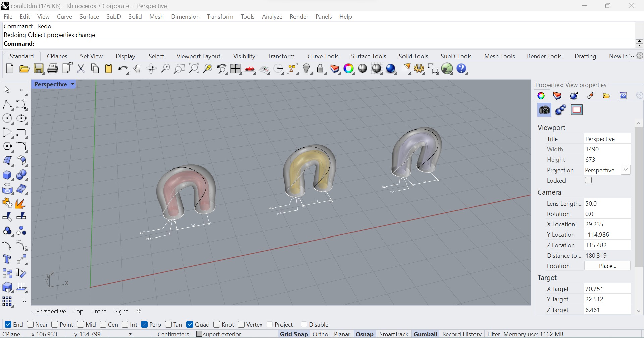Toggle Ortho in status bar
Image resolution: width=644 pixels, height=338 pixels.
point(320,334)
